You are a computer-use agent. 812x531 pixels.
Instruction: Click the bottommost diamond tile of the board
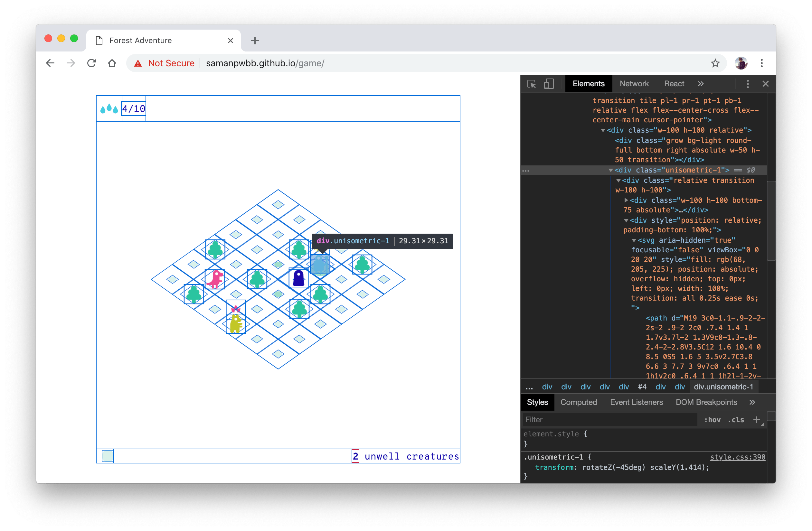278,354
